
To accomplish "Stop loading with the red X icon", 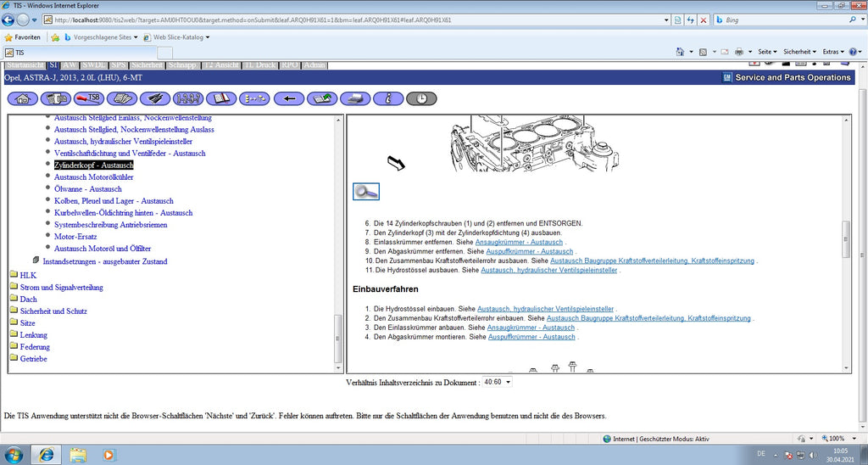I will pyautogui.click(x=704, y=20).
